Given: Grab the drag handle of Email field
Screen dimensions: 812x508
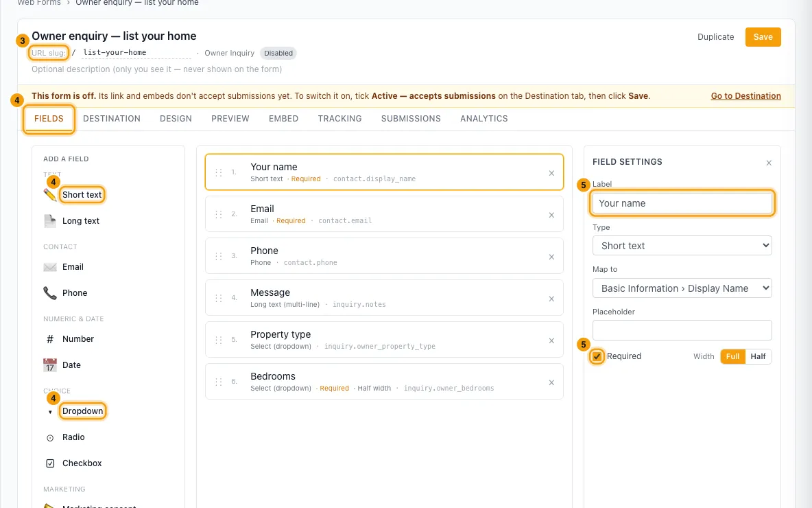Looking at the screenshot, I should pos(219,214).
